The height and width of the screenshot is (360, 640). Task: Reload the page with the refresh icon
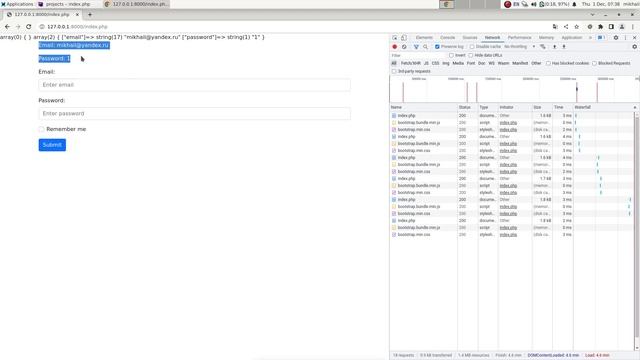[29, 27]
